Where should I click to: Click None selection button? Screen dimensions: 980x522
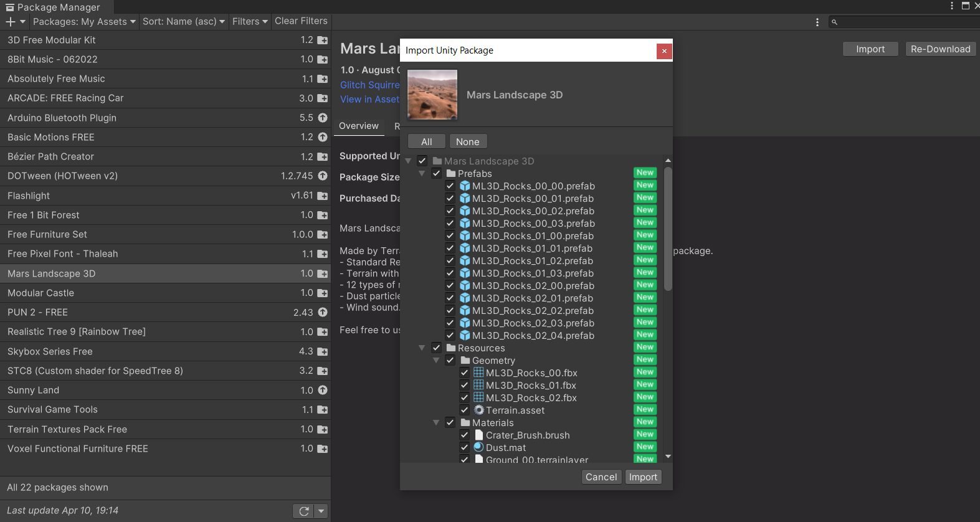468,142
